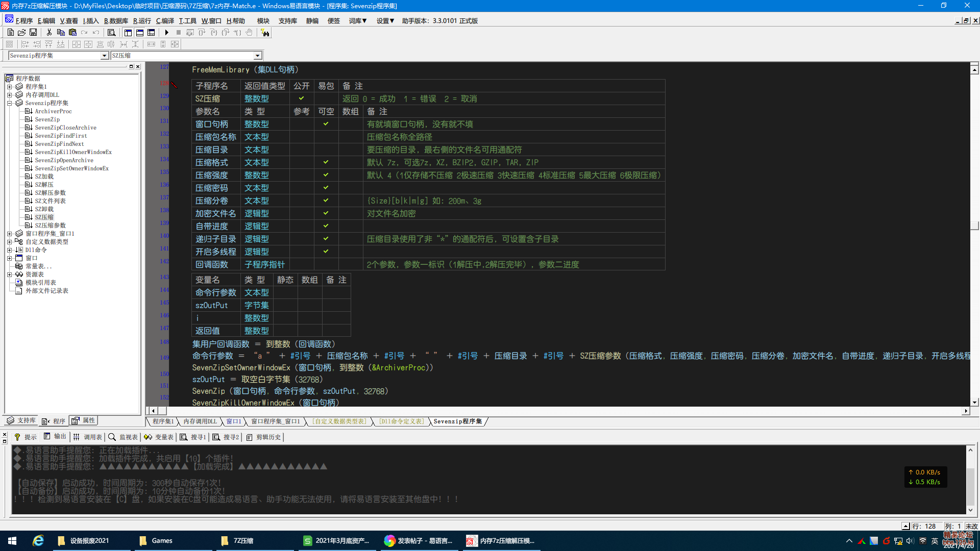
Task: Click the Open file toolbar icon
Action: [21, 32]
